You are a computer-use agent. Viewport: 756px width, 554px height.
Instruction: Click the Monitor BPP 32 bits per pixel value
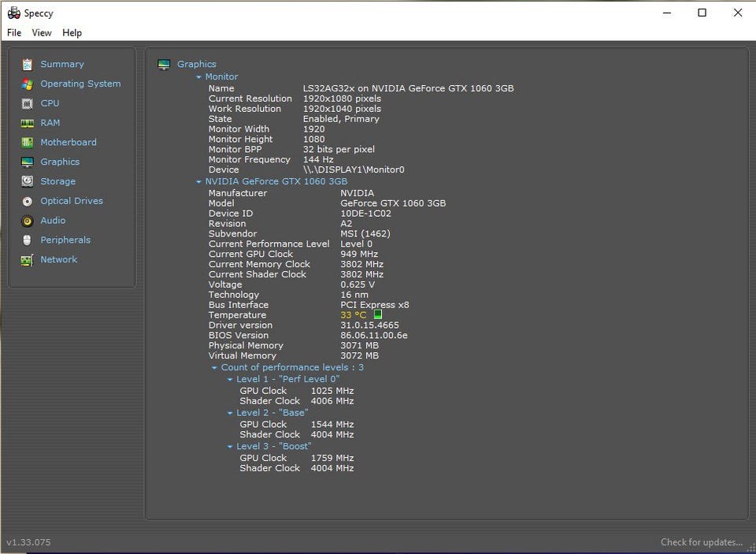coord(339,149)
